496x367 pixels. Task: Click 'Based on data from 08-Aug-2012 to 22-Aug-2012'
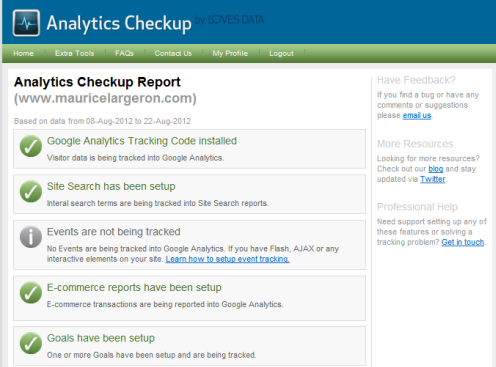[102, 121]
